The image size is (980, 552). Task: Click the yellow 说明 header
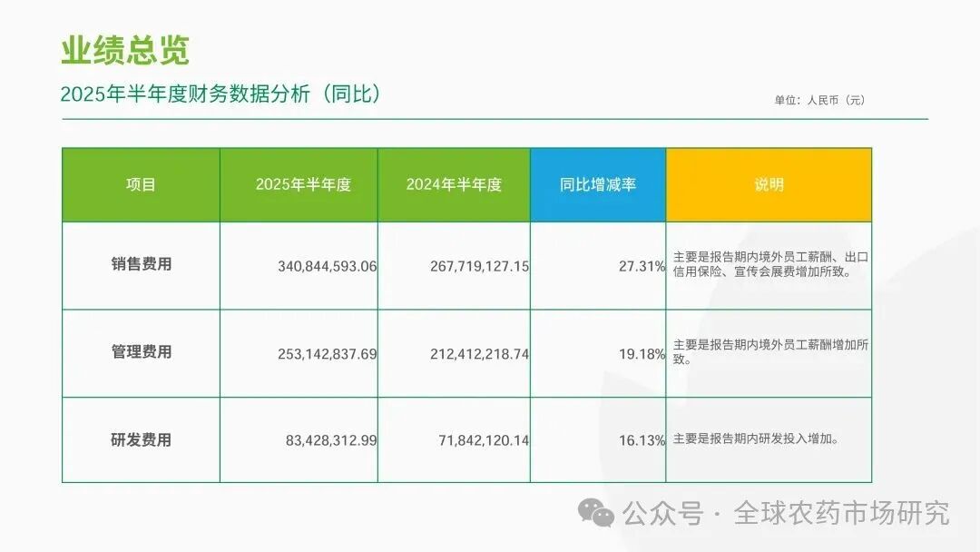click(x=768, y=183)
